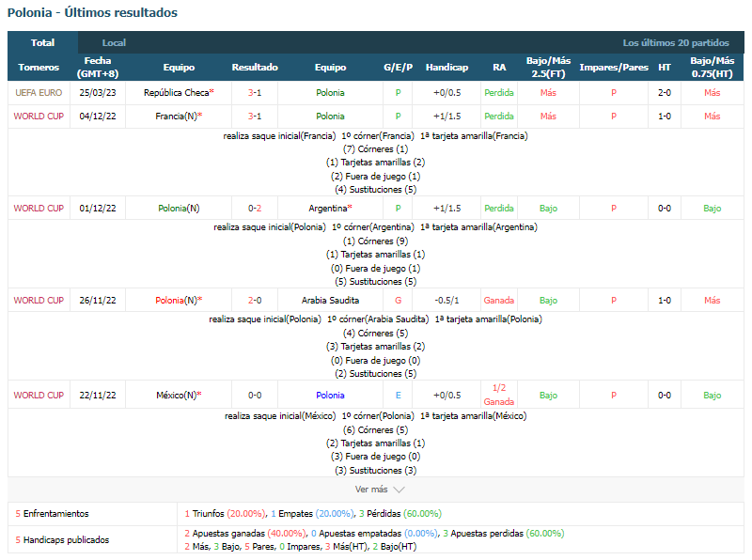Click the 1/2 Ganada cell
The width and height of the screenshot is (752, 560).
tap(499, 395)
